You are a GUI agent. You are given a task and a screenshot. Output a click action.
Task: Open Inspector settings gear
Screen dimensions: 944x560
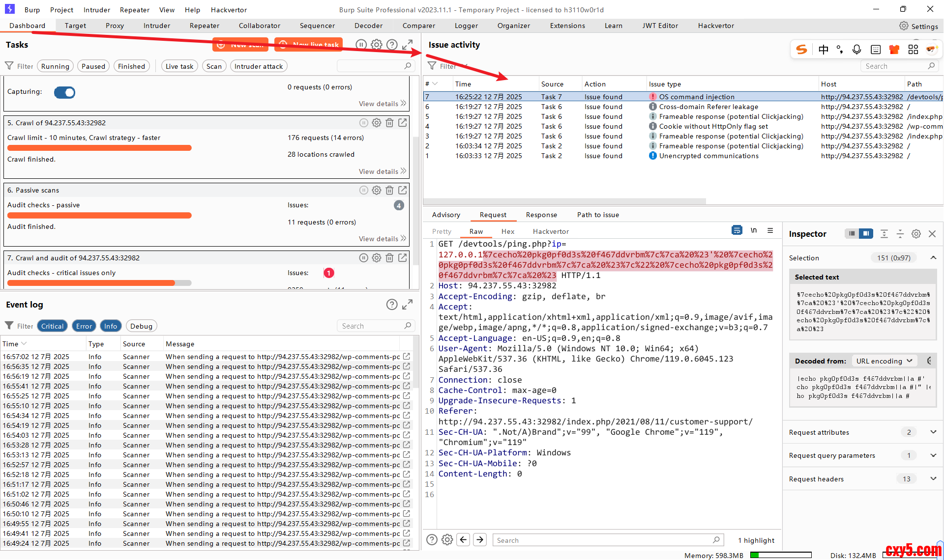pyautogui.click(x=916, y=234)
